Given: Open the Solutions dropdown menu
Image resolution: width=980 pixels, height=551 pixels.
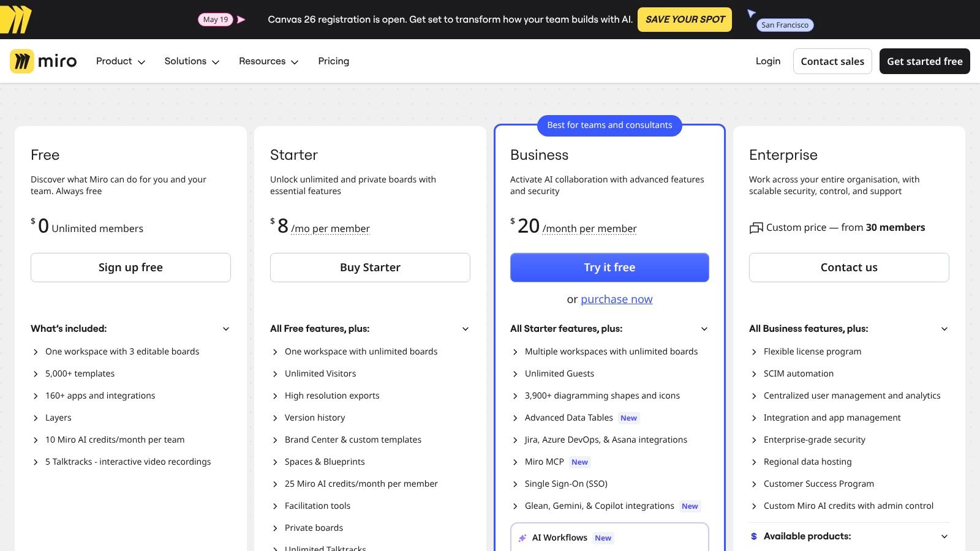Looking at the screenshot, I should tap(192, 61).
